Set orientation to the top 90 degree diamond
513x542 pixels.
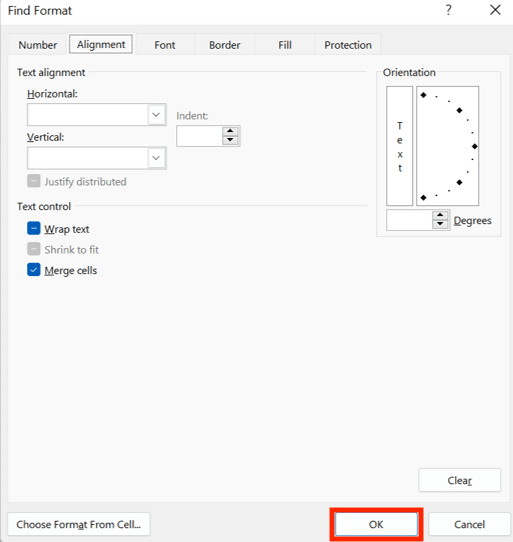point(423,95)
